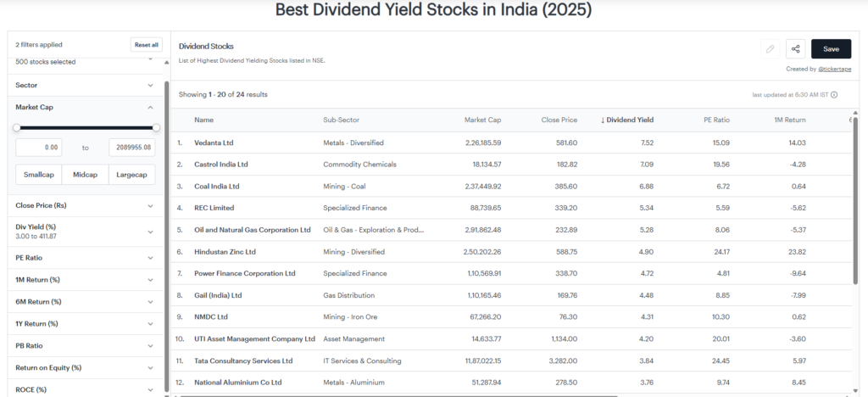
Task: Expand the Sector filter
Action: pyautogui.click(x=151, y=86)
